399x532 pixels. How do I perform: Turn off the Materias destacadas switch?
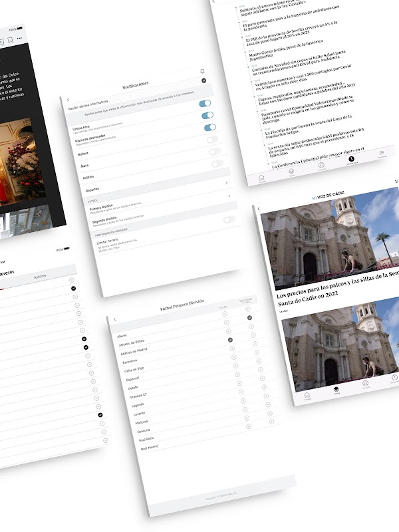point(207,115)
